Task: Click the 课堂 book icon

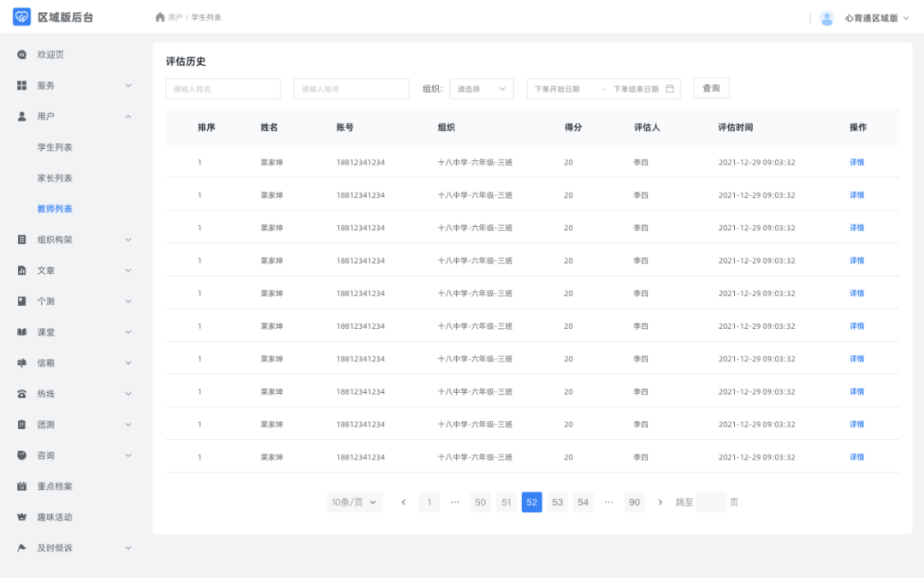Action: pyautogui.click(x=21, y=332)
